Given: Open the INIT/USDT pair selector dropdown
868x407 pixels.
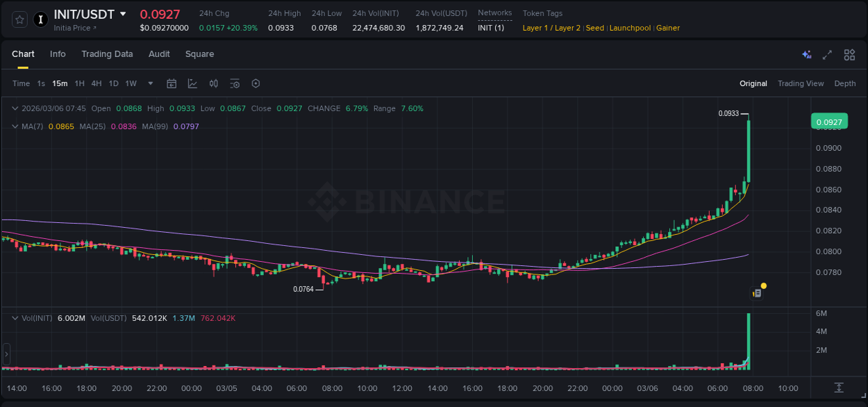Looking at the screenshot, I should click(124, 13).
